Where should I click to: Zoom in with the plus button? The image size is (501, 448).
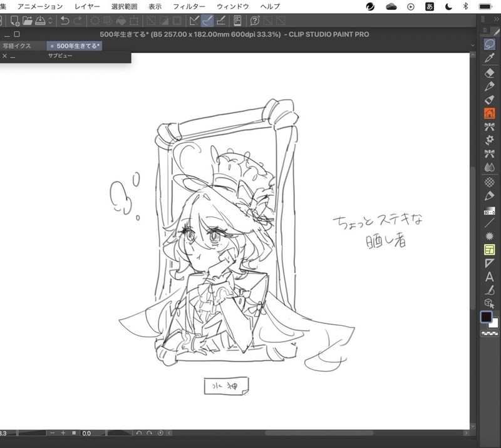pos(63,433)
